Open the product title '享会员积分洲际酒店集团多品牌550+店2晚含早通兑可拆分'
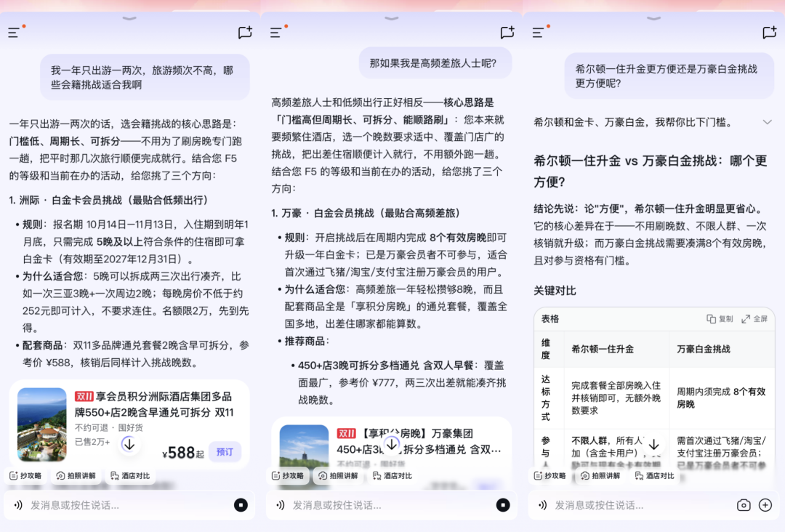785x532 pixels. tap(154, 404)
